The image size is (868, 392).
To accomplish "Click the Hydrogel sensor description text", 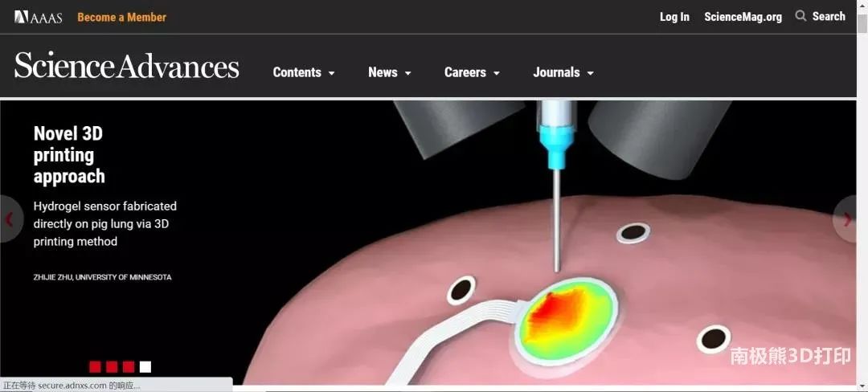I will coord(104,223).
